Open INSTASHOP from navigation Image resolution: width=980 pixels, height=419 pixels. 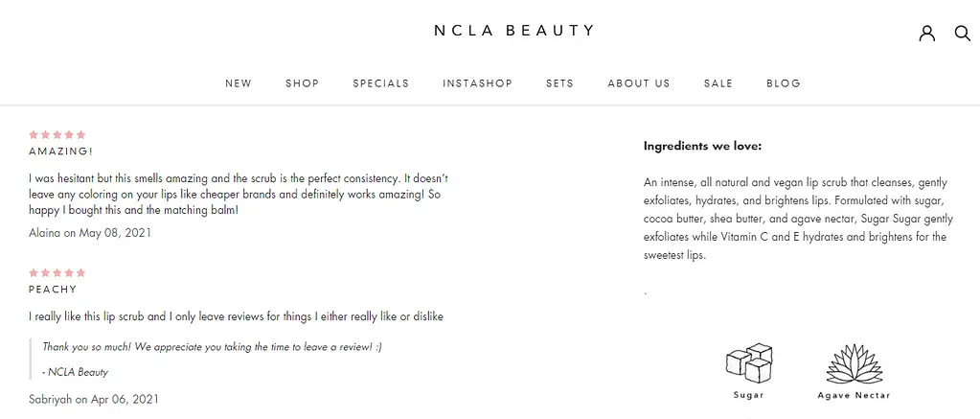coord(477,83)
